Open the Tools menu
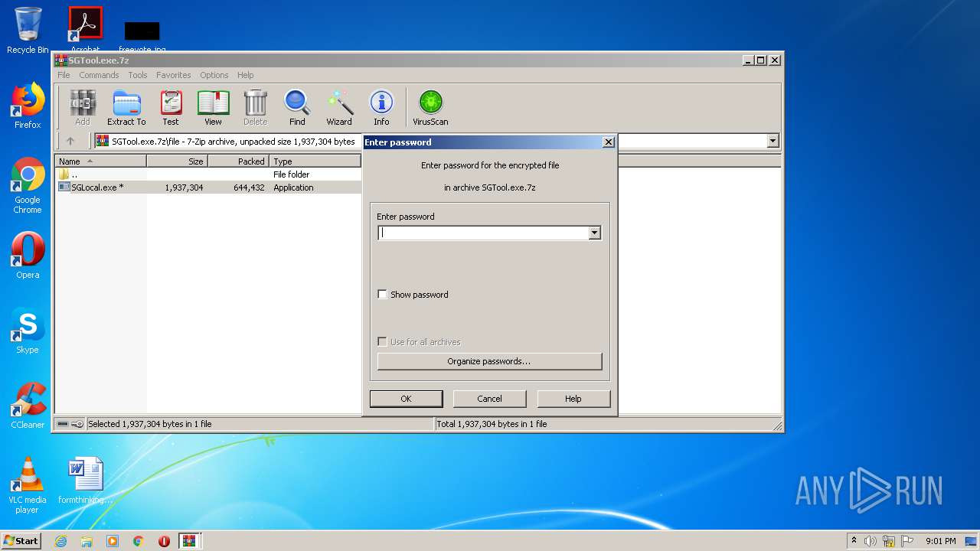This screenshot has width=980, height=551. pos(138,75)
